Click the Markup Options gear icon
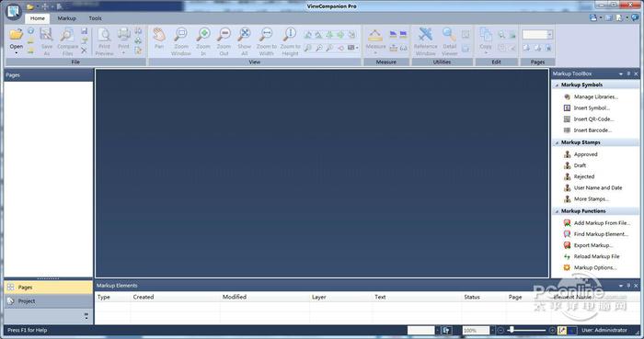This screenshot has width=644, height=339. tap(567, 267)
